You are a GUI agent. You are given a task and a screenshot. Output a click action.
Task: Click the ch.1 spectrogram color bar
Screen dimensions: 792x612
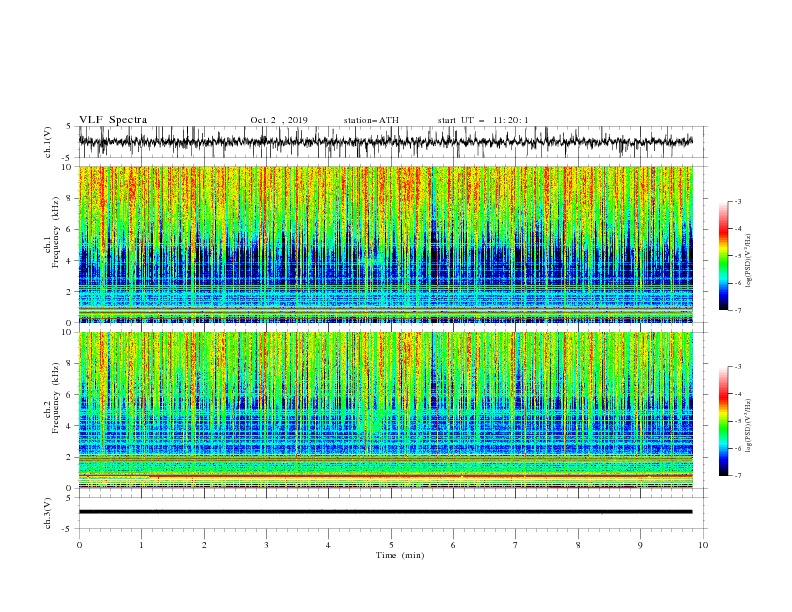[723, 256]
